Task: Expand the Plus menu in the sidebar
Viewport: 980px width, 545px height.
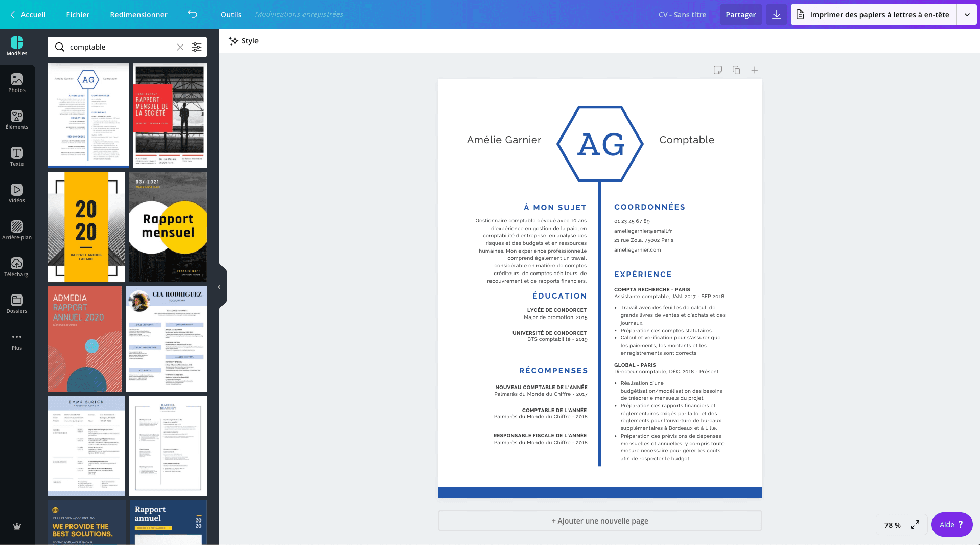Action: coord(17,340)
